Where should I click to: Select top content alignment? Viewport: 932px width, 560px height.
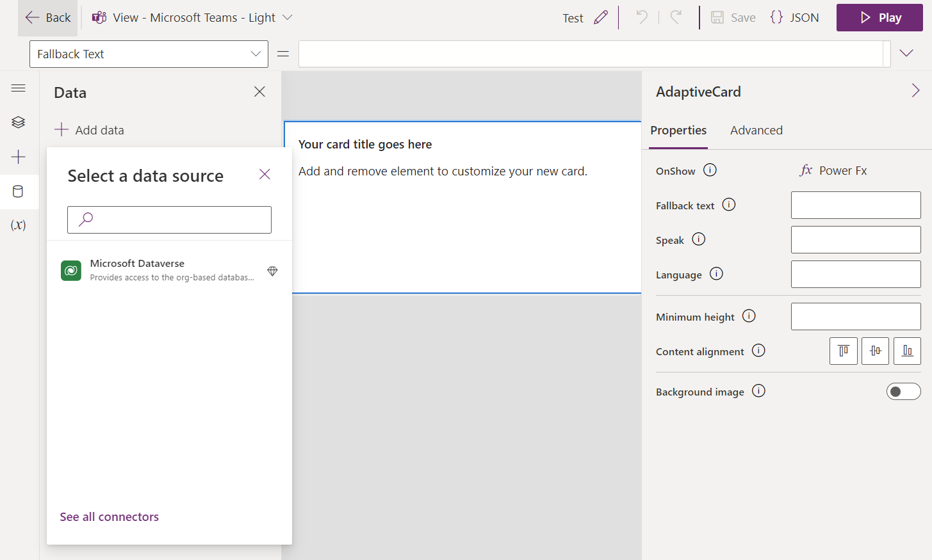[x=843, y=351]
